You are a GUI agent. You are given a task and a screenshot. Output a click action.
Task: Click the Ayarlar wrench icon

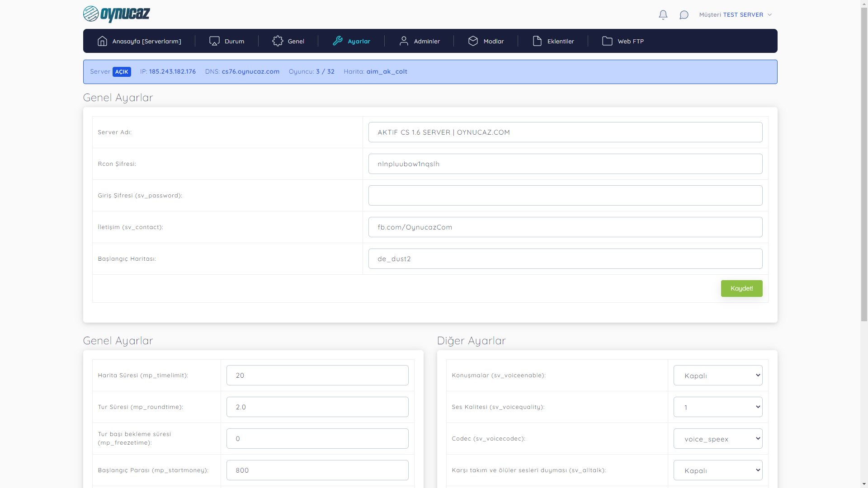click(338, 41)
